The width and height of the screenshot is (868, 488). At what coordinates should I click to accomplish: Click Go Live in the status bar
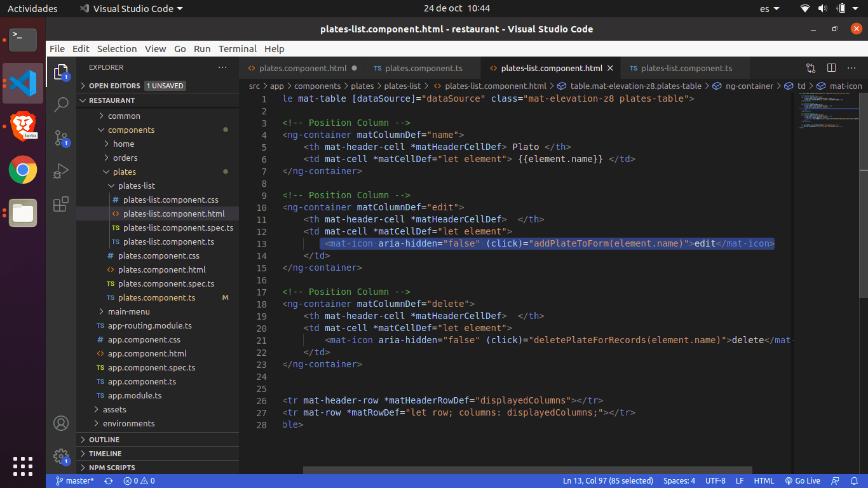pos(803,481)
